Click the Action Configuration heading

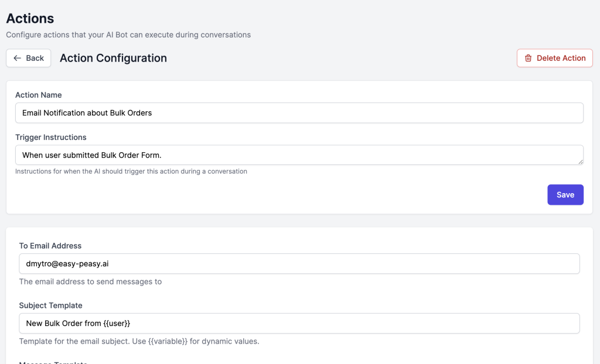click(x=113, y=58)
